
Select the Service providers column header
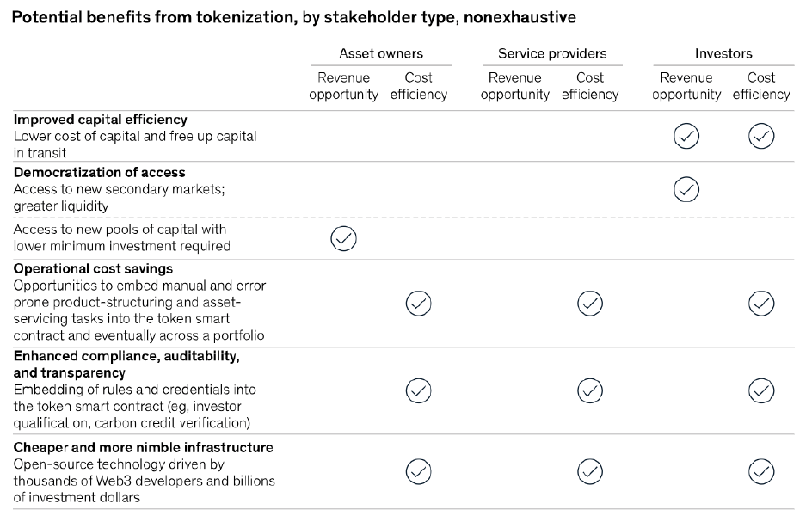551,53
